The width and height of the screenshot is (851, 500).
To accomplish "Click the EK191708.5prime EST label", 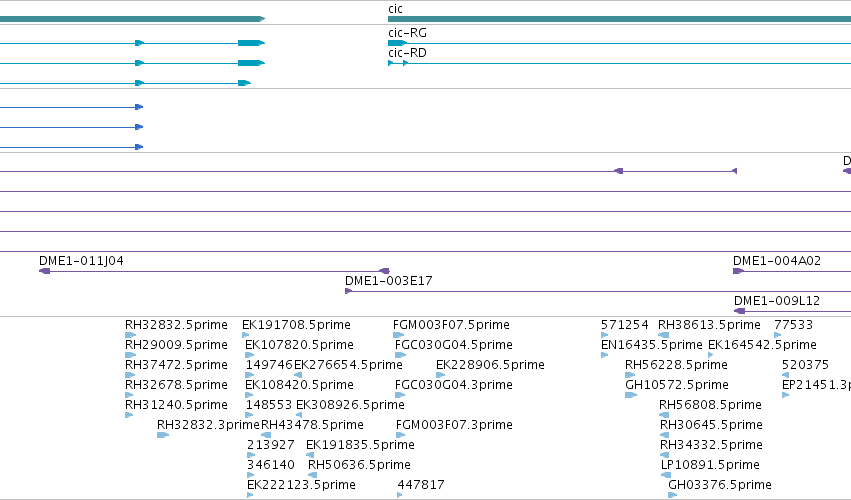I will point(296,325).
